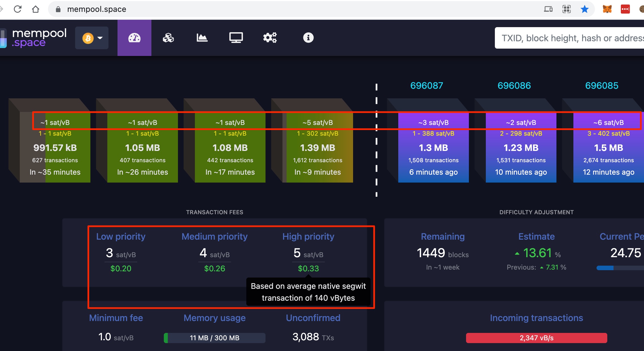The height and width of the screenshot is (351, 644).
Task: Open the API gears settings page
Action: [270, 38]
